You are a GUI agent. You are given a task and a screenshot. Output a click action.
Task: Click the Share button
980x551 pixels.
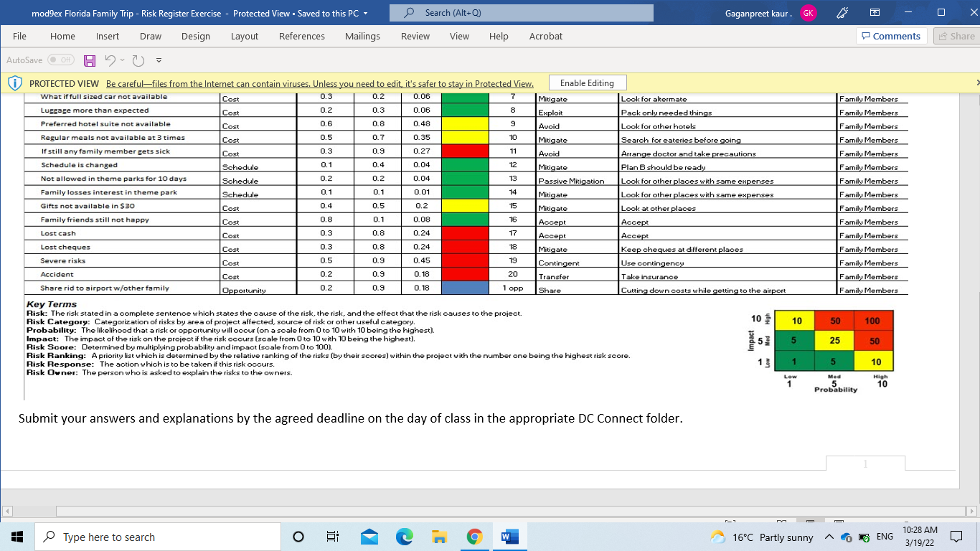[957, 36]
